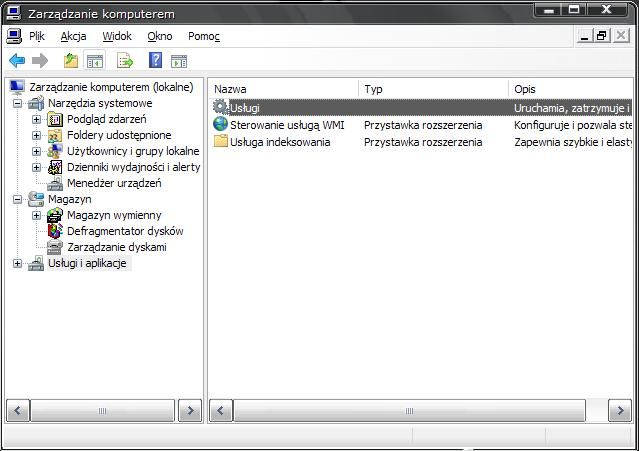The image size is (639, 451).
Task: Toggle the console tree pane toolbar icon
Action: point(95,61)
